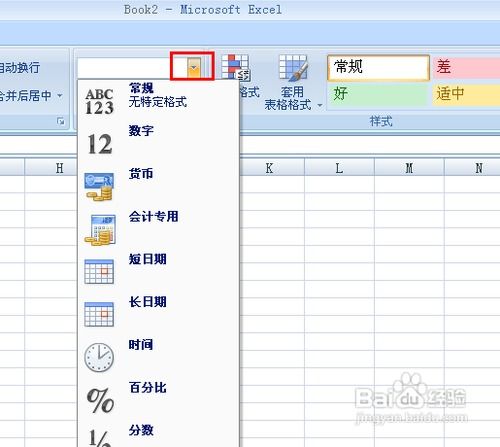Image resolution: width=500 pixels, height=447 pixels.
Task: Choose the Short Date (短日期) calendar icon
Action: point(99,272)
